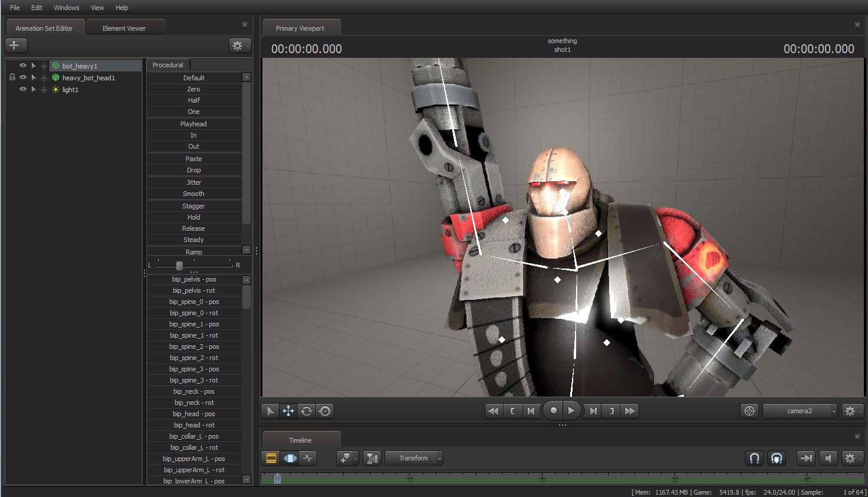Open the Transform dropdown in timeline
868x497 pixels.
coord(414,458)
